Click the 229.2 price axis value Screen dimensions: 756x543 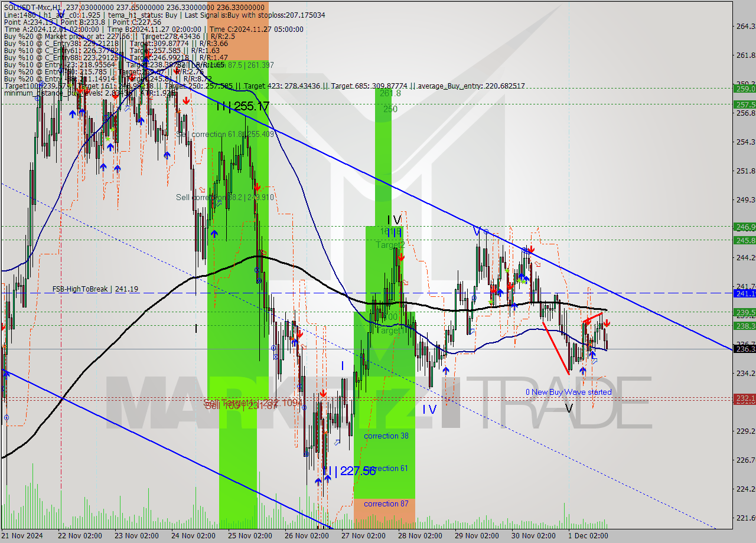coord(745,431)
